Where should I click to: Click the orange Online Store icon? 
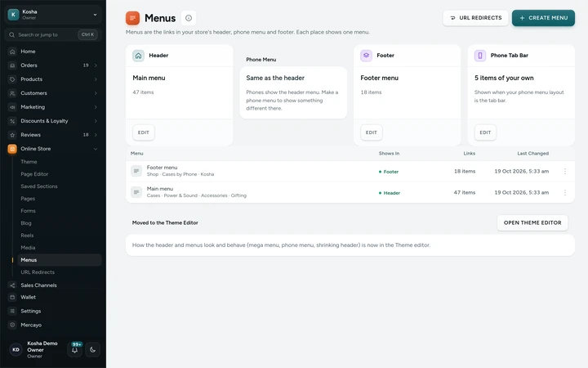[12, 149]
